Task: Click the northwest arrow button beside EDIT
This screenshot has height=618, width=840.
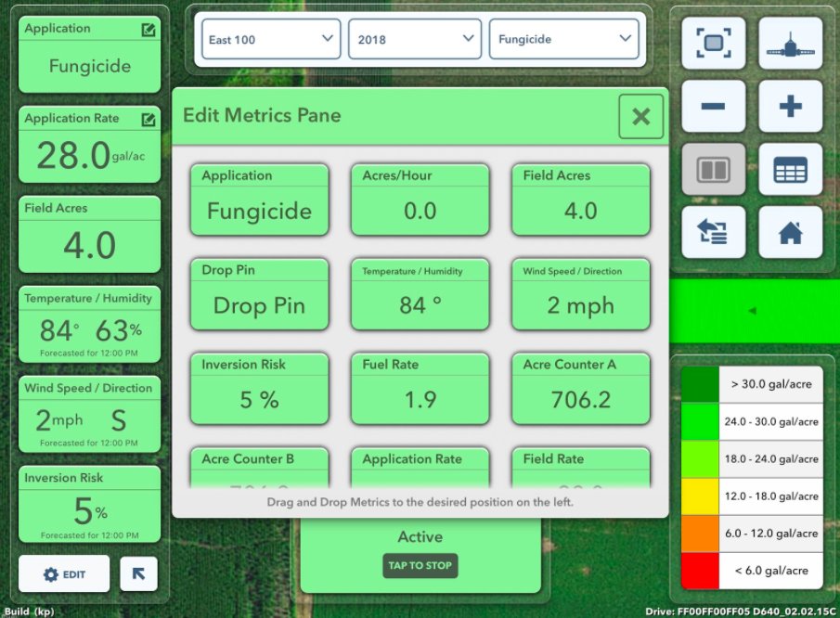Action: tap(140, 573)
